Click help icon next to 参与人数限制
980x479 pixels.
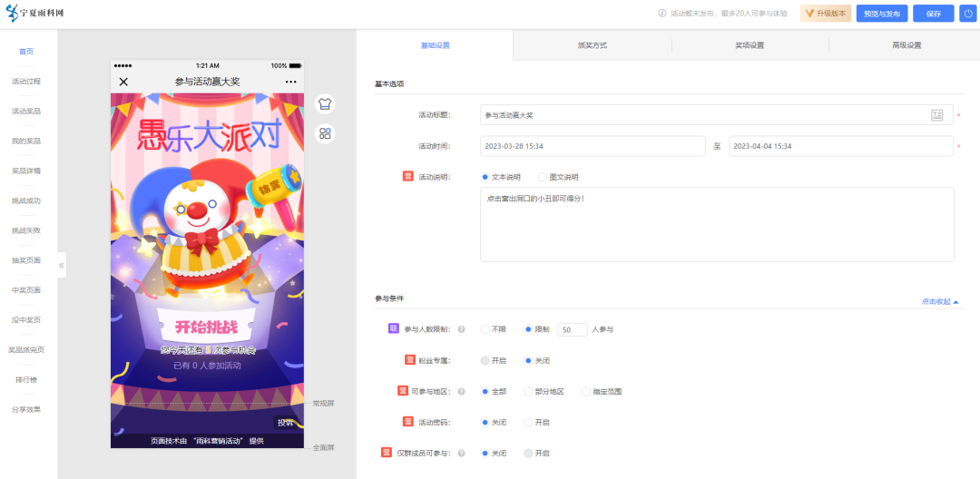461,329
